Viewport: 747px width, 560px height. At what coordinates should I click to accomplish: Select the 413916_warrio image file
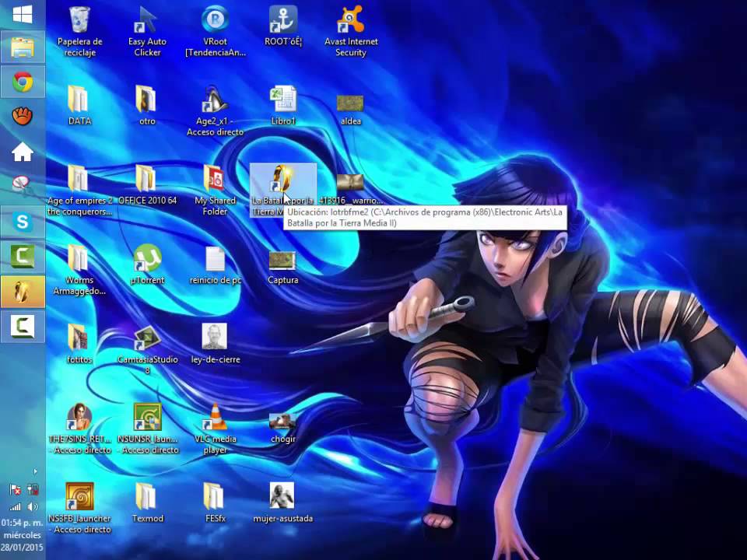[351, 190]
